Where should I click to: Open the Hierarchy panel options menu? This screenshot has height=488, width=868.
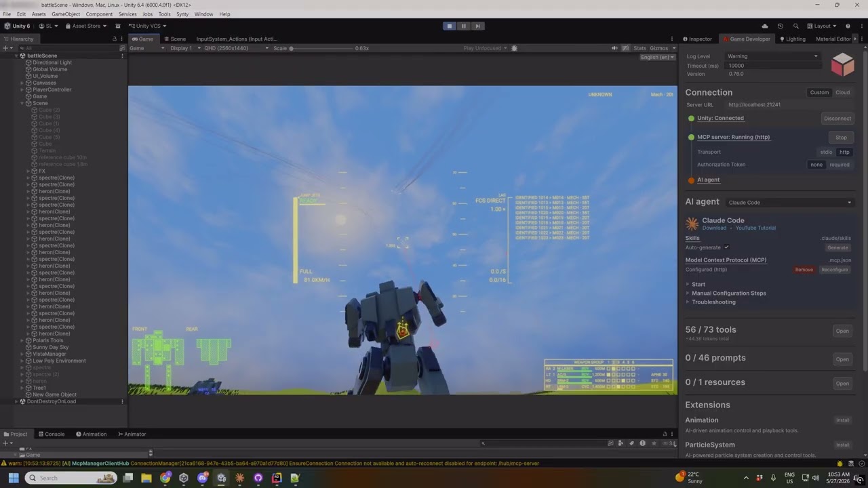[123, 39]
